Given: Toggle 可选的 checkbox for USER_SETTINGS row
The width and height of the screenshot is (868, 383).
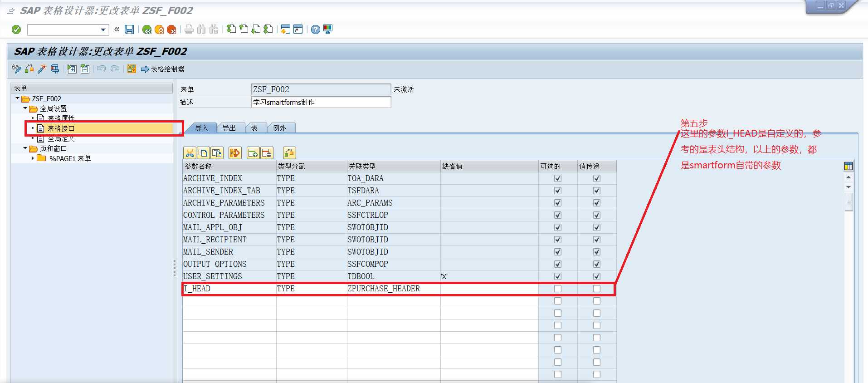Looking at the screenshot, I should [558, 276].
